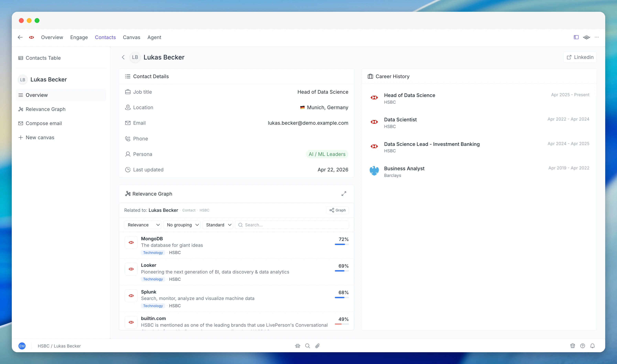The width and height of the screenshot is (617, 364).
Task: Click the Lukas Becker name in the sidebar
Action: point(49,80)
